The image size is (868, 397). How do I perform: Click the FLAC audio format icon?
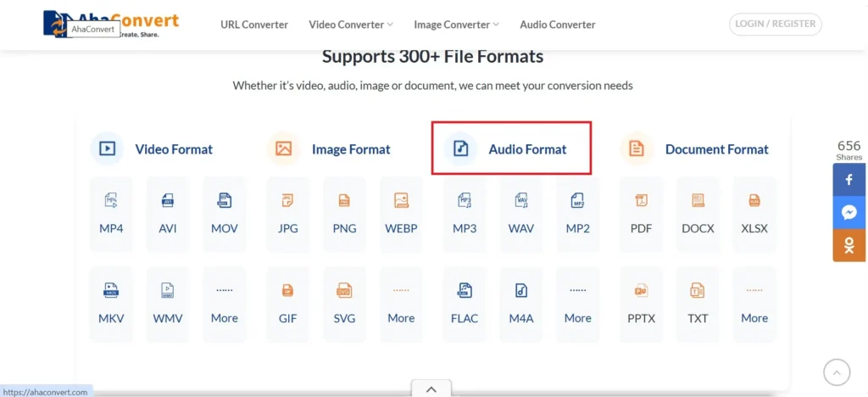(x=465, y=303)
